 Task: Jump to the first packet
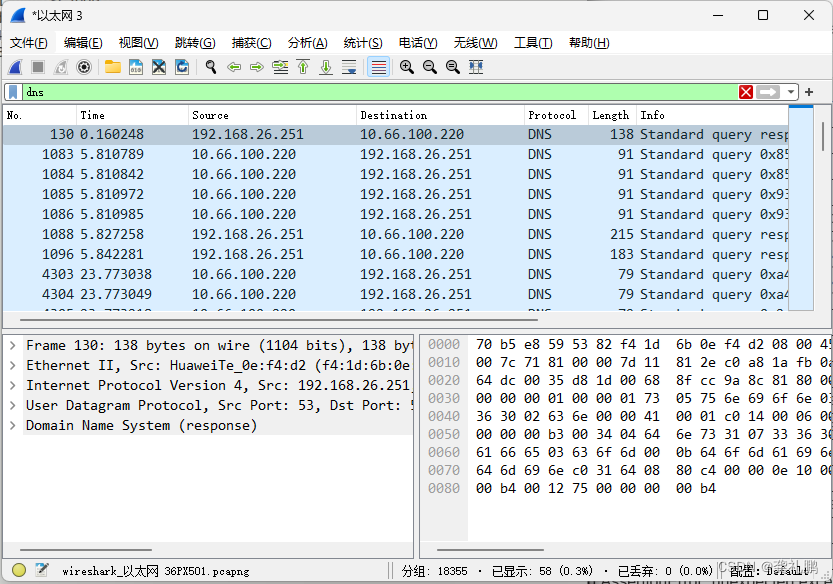tap(303, 67)
